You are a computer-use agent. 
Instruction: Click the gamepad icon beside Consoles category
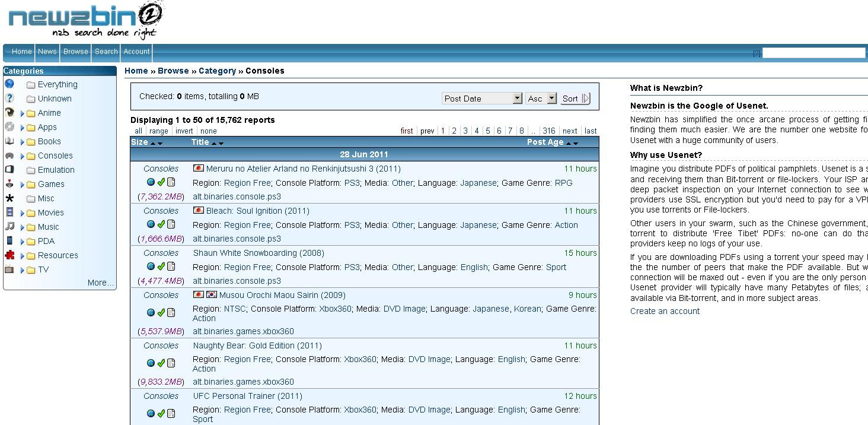9,156
